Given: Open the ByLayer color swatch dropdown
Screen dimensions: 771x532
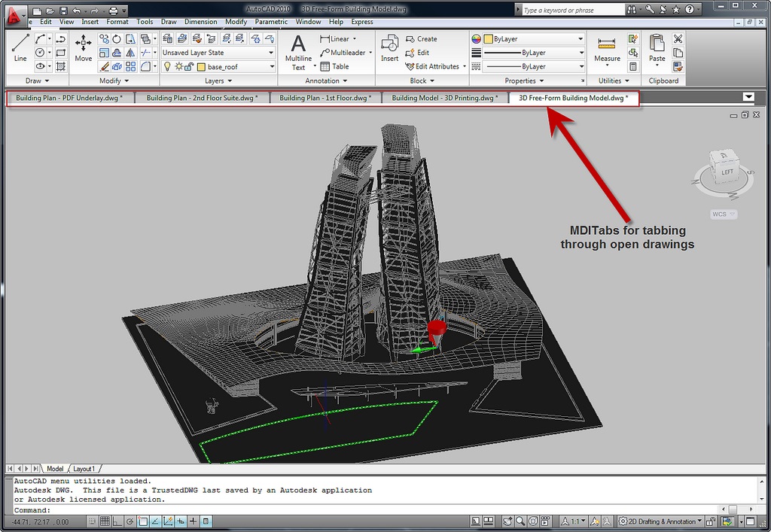Looking at the screenshot, I should [x=527, y=38].
